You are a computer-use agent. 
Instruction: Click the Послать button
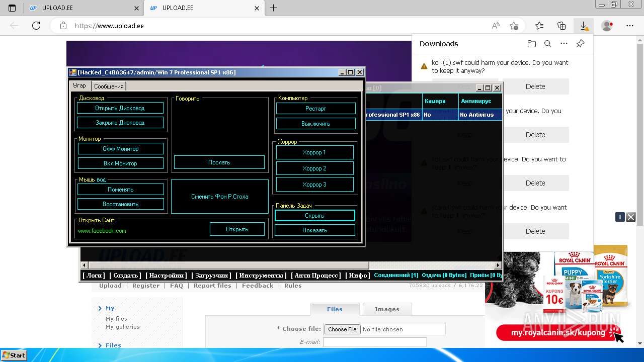coord(219,162)
